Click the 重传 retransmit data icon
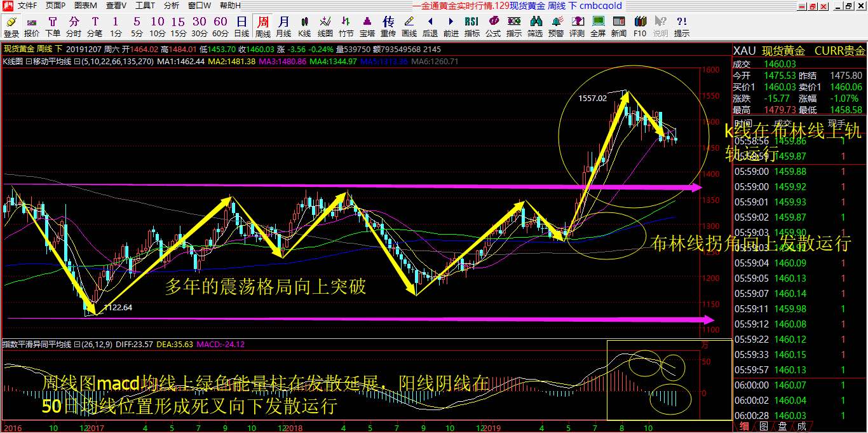Viewport: 868px width, 433px height. click(388, 27)
